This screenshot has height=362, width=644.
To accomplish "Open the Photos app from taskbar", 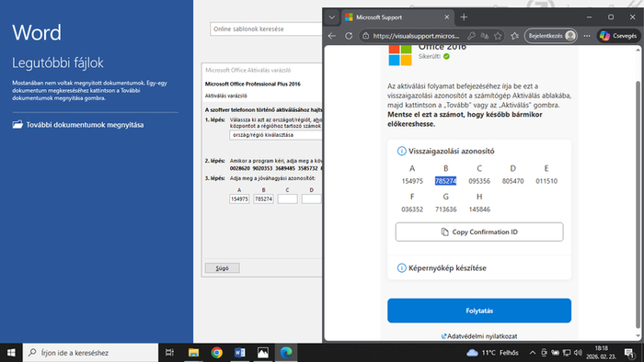I will point(263,353).
